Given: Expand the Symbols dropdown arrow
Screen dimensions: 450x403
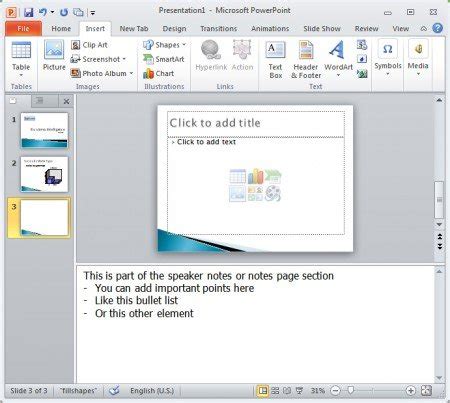Looking at the screenshot, I should click(x=388, y=74).
